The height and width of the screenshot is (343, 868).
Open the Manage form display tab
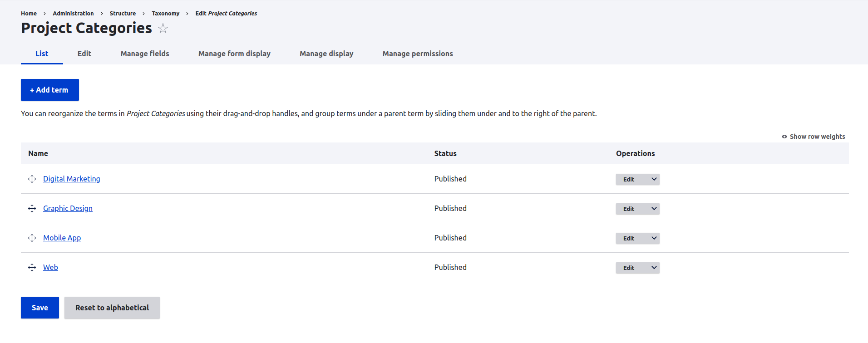(234, 54)
